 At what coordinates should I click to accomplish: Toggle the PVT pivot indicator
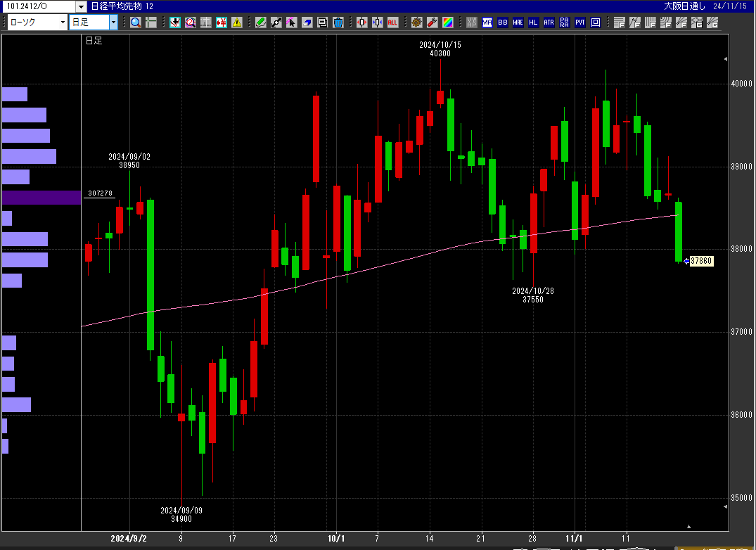pyautogui.click(x=580, y=23)
